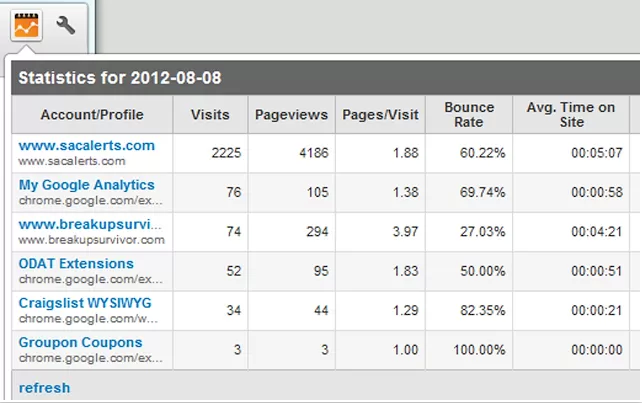Viewport: 642px width, 403px height.
Task: Select the 00:00:21 time cell
Action: [x=597, y=310]
